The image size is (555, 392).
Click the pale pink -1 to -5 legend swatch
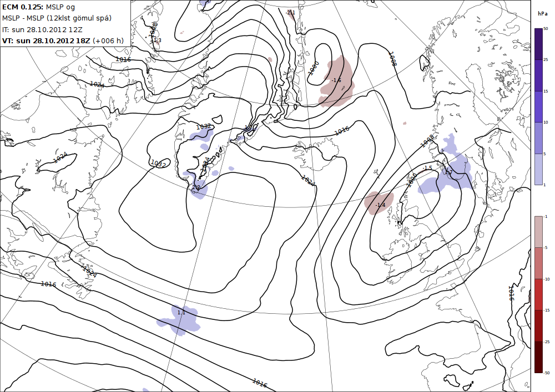[538, 232]
